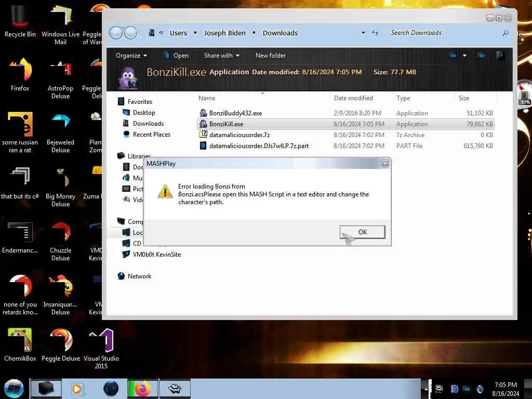This screenshot has width=532, height=399.
Task: Click Joseph Biden in the address breadcrumb
Action: (224, 33)
